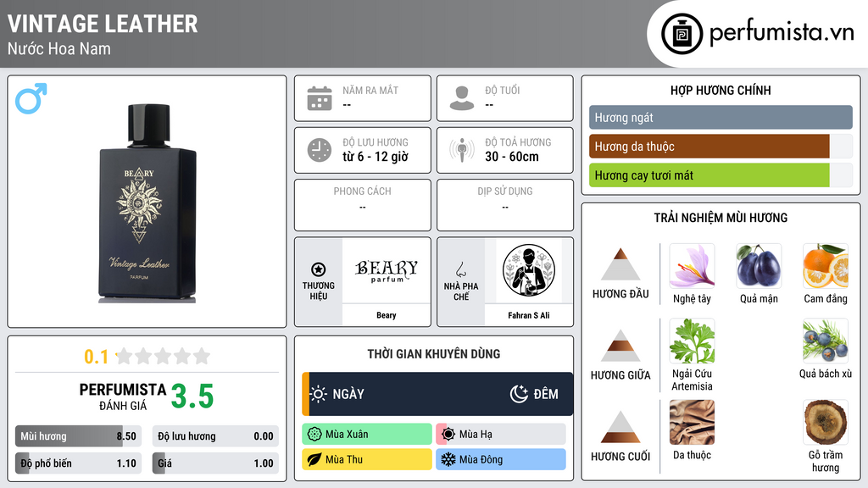Select the Mùa Thu season tag

point(367,459)
